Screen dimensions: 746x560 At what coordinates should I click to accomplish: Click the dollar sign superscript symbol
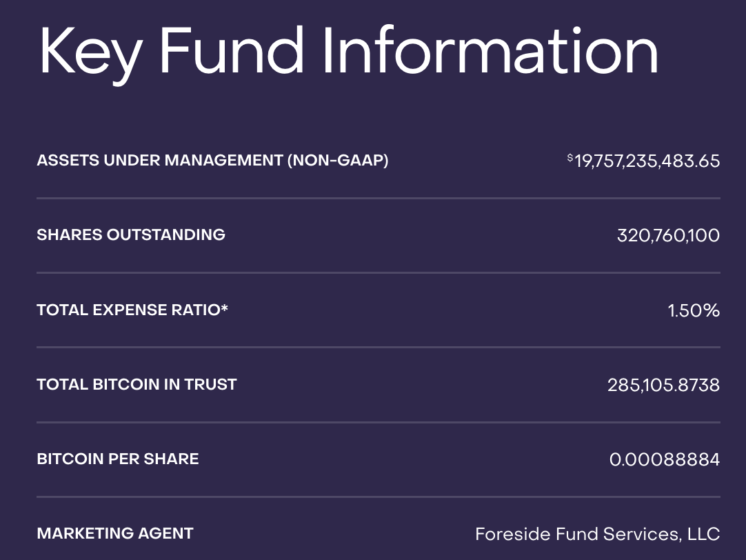point(570,157)
